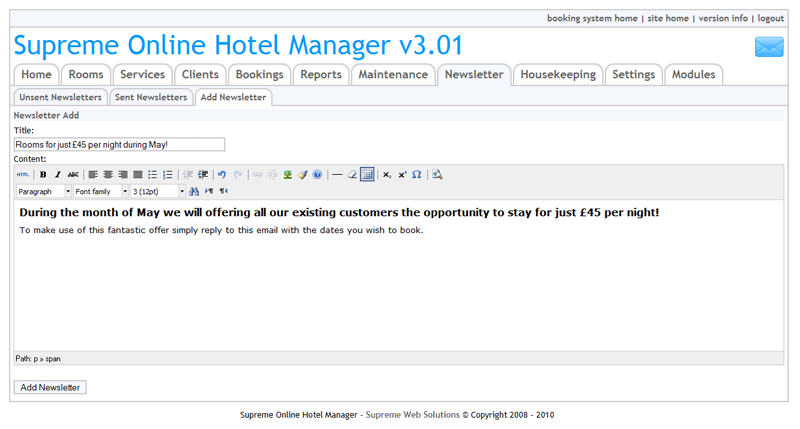Open the Home tab
Viewport: 800px width, 429px height.
coord(36,74)
